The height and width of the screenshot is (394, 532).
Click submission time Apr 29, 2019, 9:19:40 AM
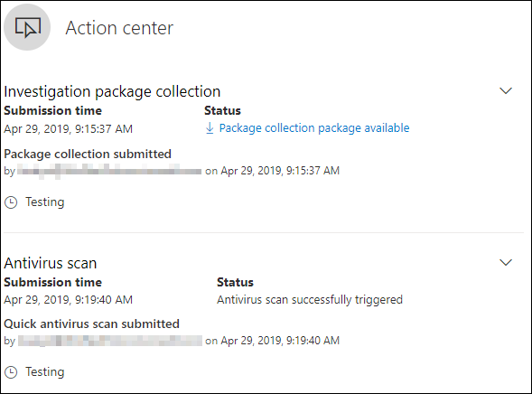(x=69, y=300)
